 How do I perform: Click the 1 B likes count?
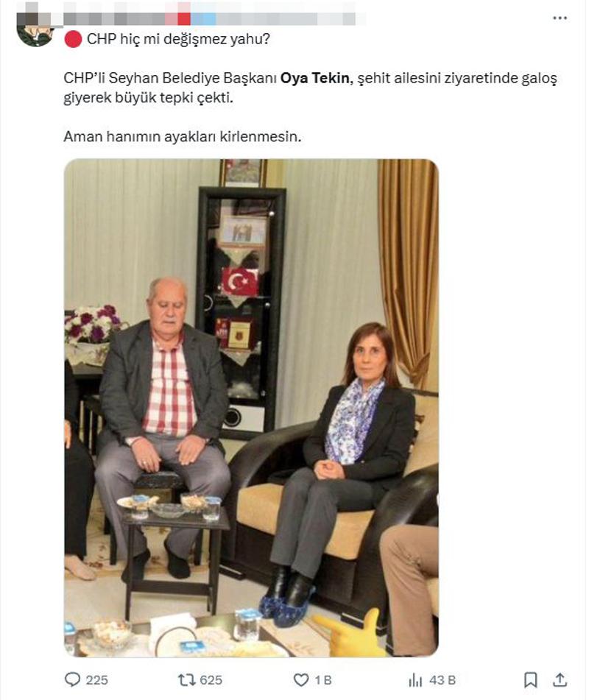[x=323, y=680]
